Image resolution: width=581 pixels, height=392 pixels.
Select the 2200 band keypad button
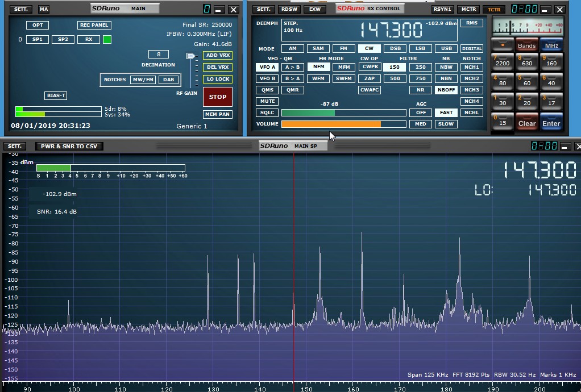tap(503, 61)
